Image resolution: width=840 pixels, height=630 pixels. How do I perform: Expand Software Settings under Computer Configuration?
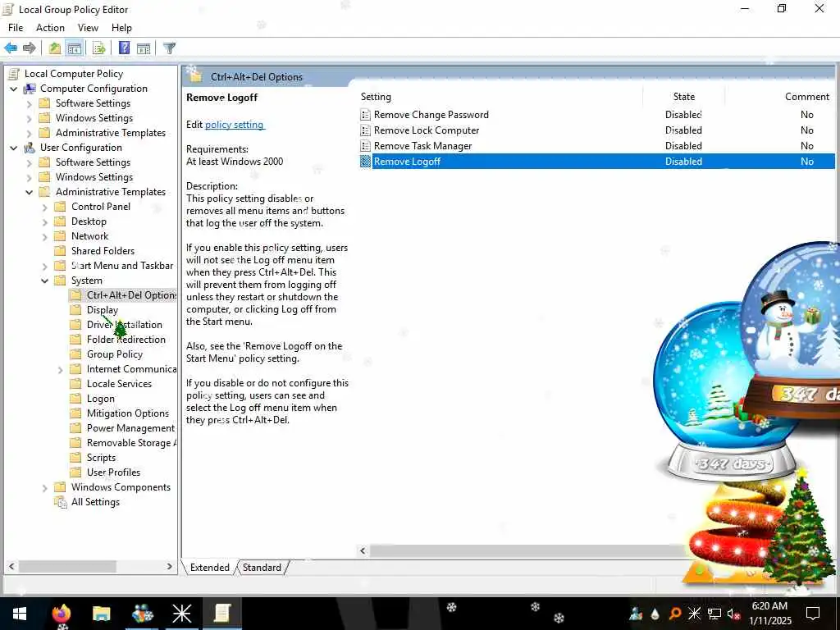[30, 103]
